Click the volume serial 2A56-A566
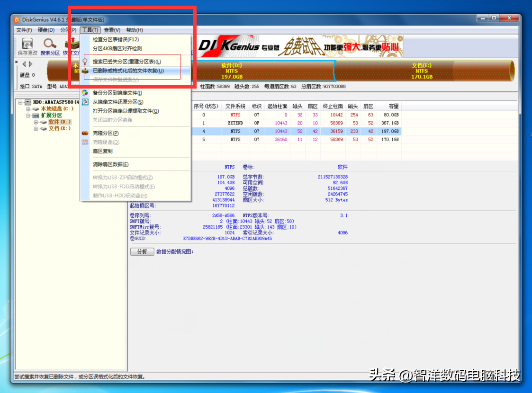The height and width of the screenshot is (393, 532). 223,215
